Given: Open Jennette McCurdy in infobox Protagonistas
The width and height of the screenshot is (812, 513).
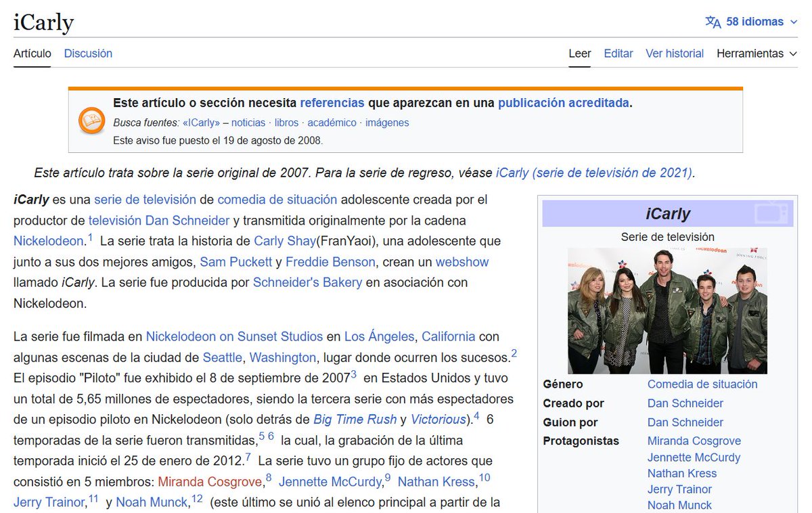Looking at the screenshot, I should [x=694, y=458].
